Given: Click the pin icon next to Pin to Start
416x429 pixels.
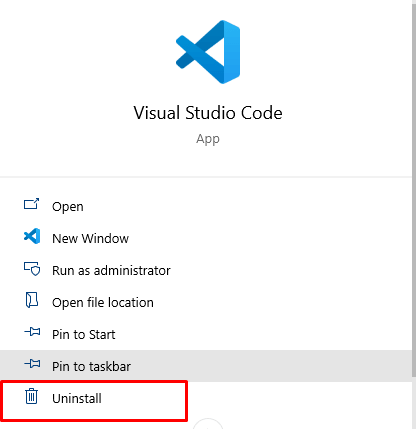Looking at the screenshot, I should [x=32, y=332].
